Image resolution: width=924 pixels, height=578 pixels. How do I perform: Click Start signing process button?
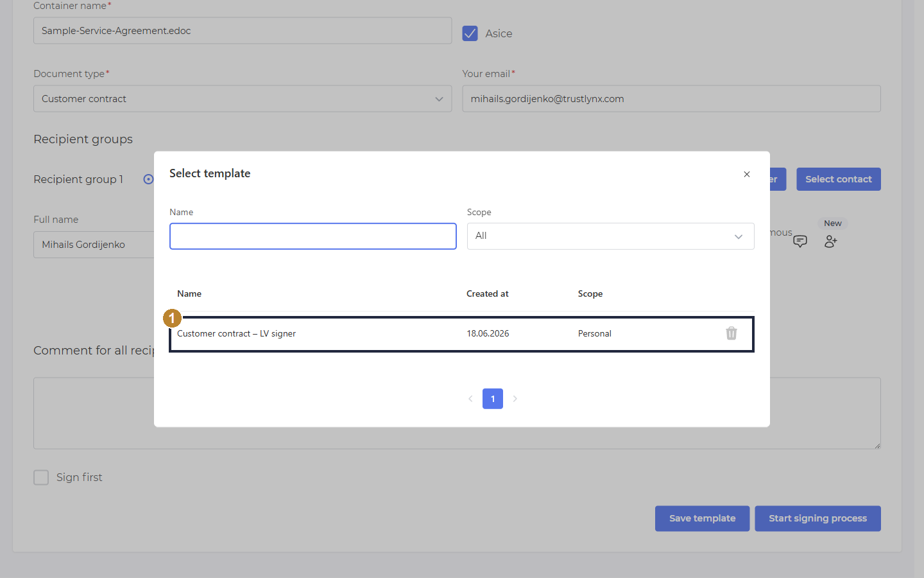click(x=817, y=518)
